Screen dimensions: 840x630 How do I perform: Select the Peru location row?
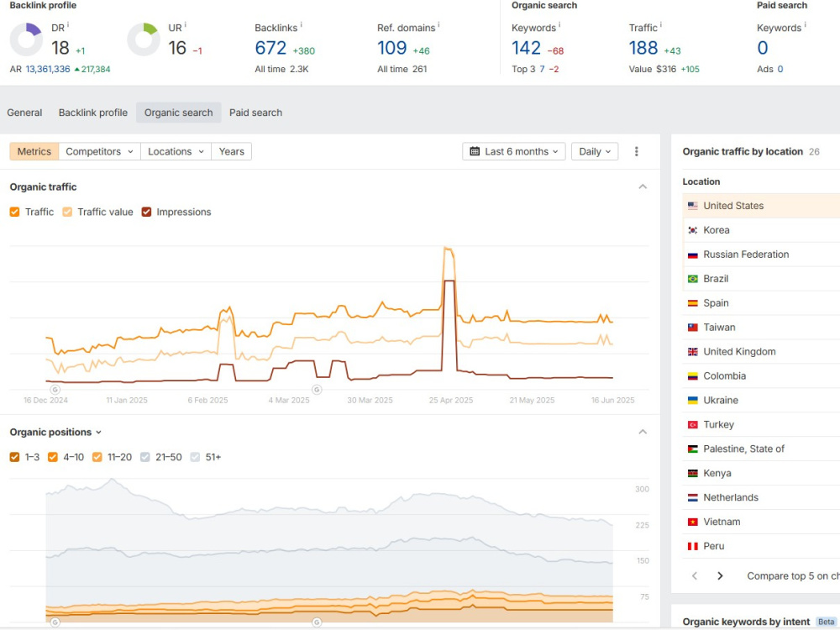tap(761, 546)
